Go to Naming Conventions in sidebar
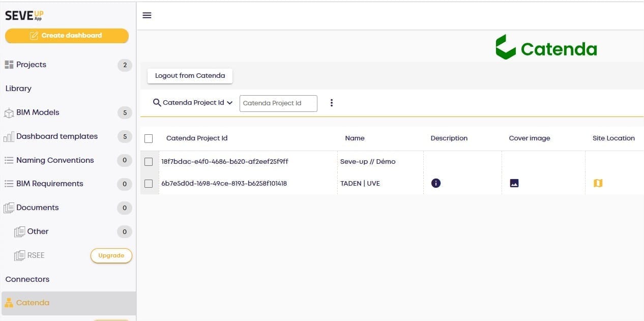The width and height of the screenshot is (644, 321). [x=55, y=160]
